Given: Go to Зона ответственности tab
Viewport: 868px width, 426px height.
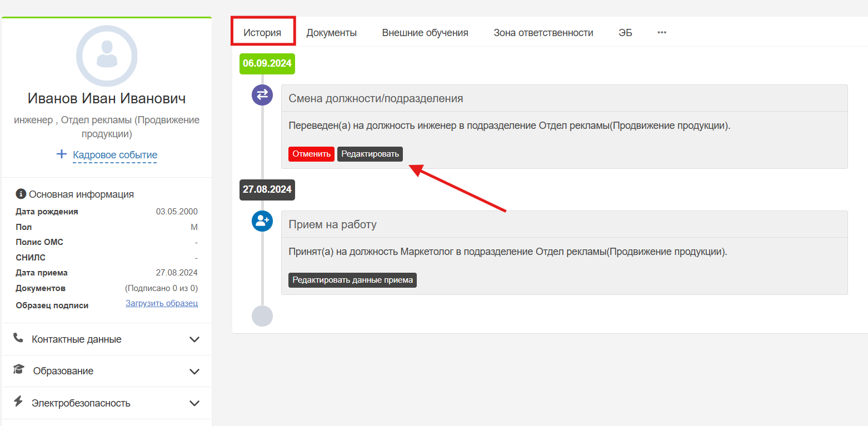Looking at the screenshot, I should click(543, 32).
